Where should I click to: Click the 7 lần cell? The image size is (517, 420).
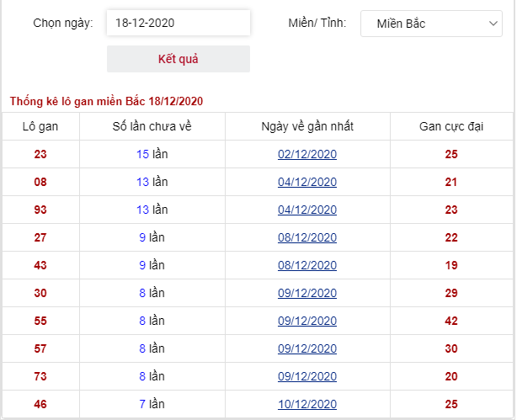click(x=152, y=404)
